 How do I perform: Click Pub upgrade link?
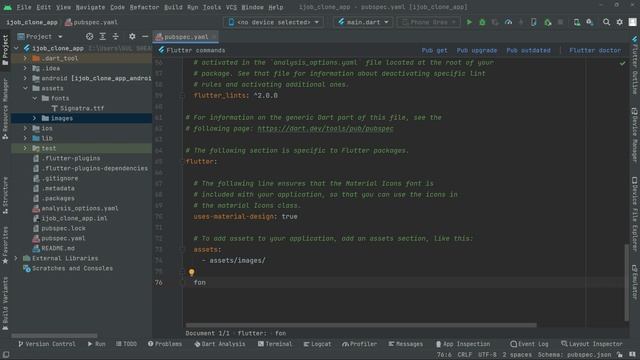477,50
